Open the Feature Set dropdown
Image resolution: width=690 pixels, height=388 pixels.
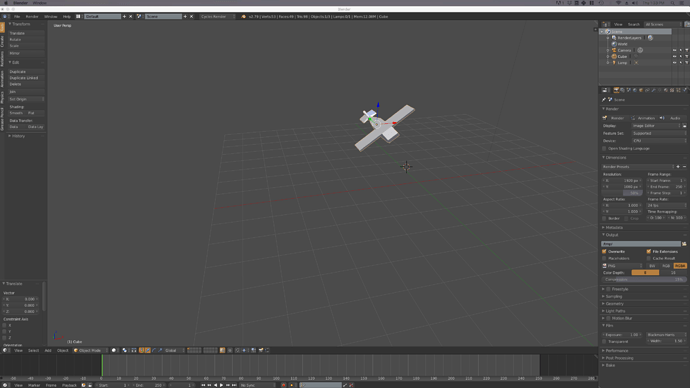659,133
